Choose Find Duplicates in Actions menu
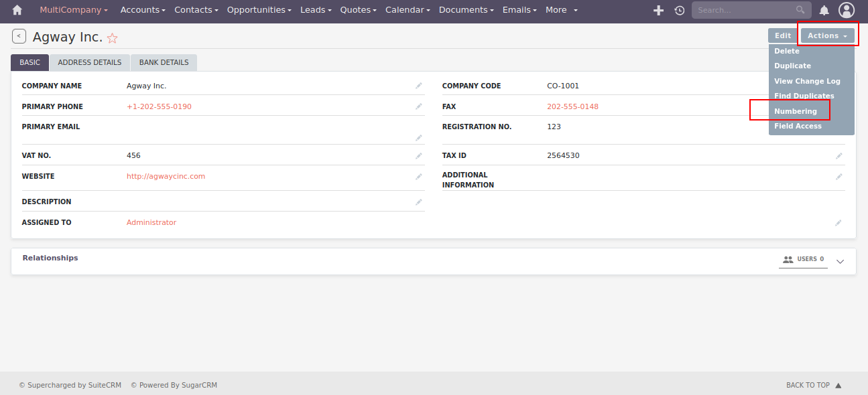This screenshot has width=868, height=395. pyautogui.click(x=804, y=96)
